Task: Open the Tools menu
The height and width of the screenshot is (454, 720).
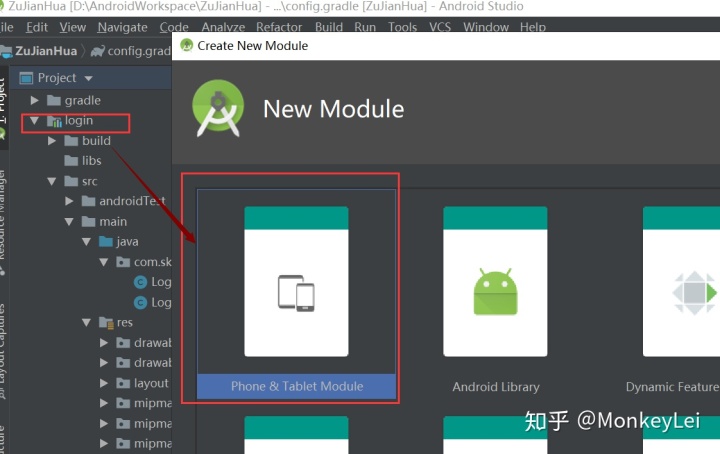Action: point(402,27)
